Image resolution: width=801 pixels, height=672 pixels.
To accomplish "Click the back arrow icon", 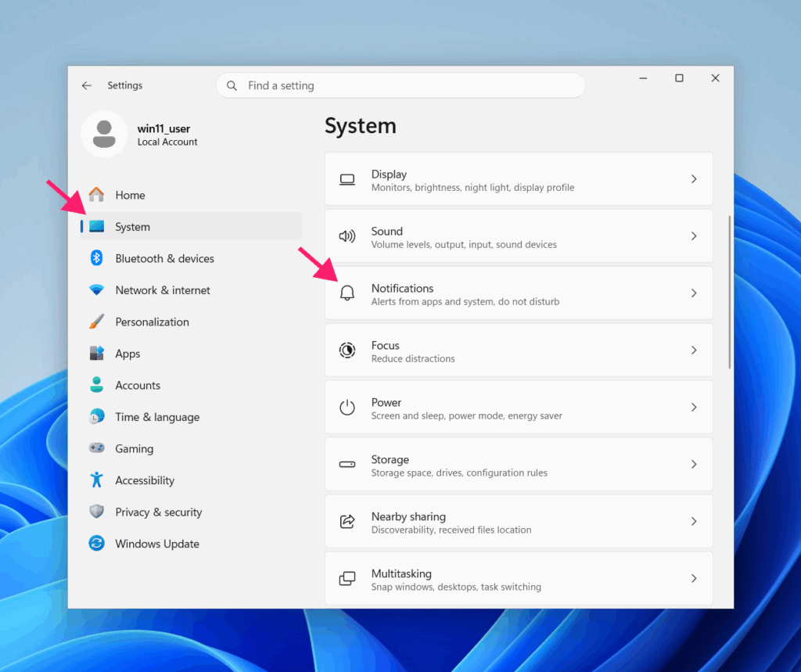I will (x=86, y=85).
